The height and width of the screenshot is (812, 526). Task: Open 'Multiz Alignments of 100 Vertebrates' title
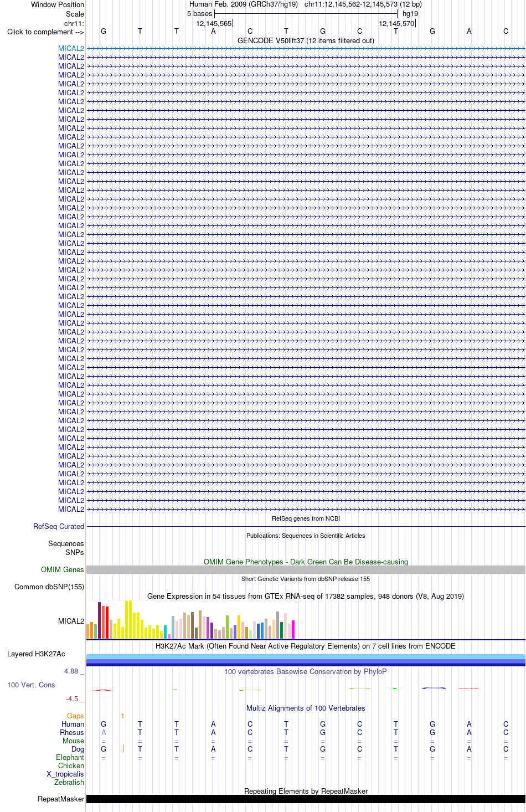pyautogui.click(x=306, y=708)
